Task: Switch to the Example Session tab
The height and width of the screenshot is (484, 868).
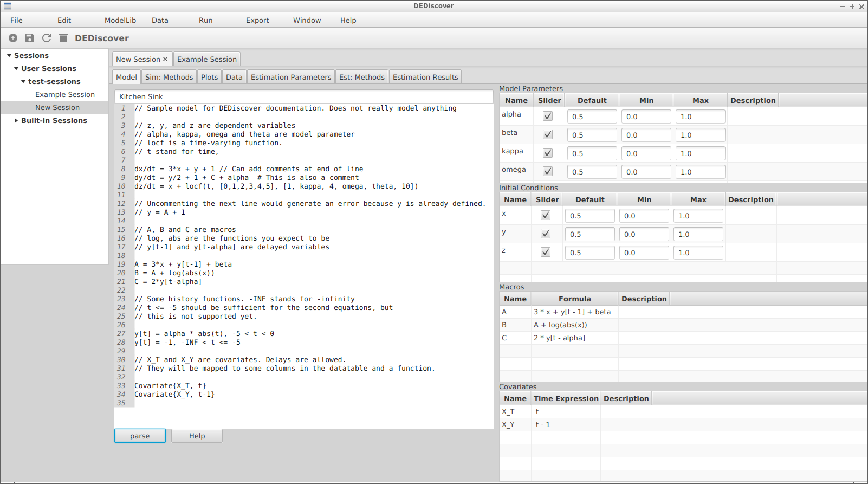Action: [207, 59]
